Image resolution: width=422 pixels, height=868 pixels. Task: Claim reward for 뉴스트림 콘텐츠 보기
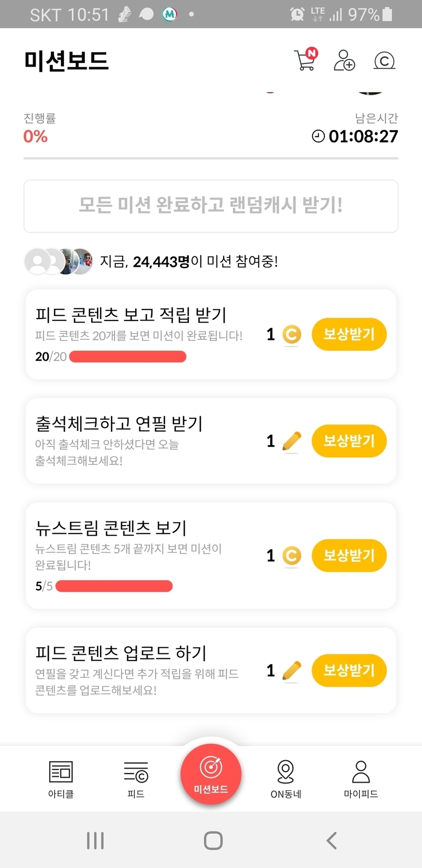pos(349,555)
